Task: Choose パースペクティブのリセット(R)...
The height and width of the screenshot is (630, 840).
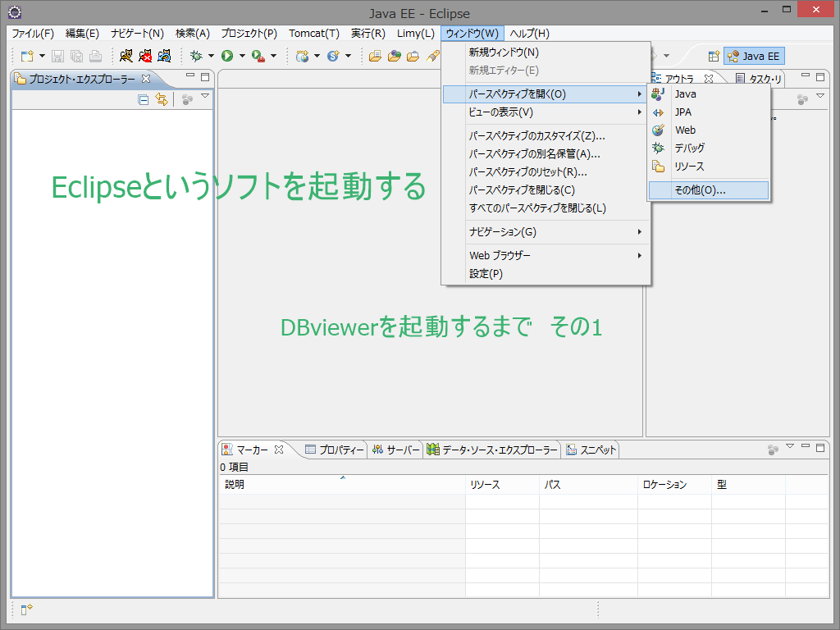Action: pos(546,172)
